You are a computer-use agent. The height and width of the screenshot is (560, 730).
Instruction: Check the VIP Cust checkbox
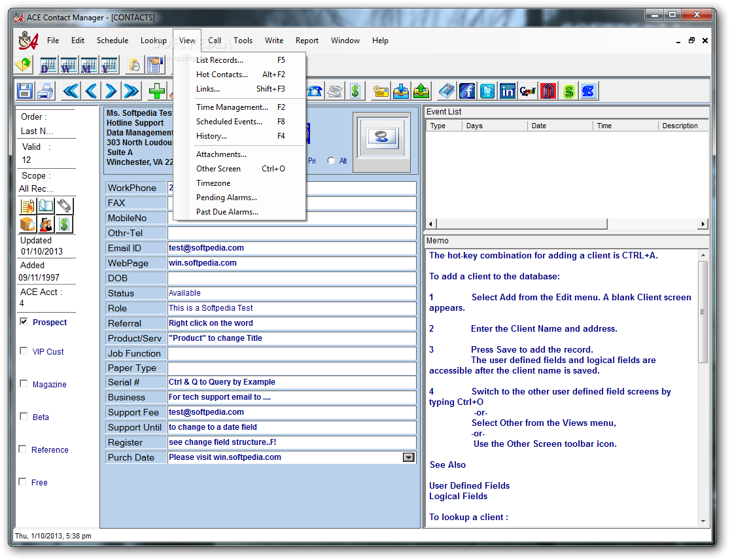pyautogui.click(x=24, y=351)
